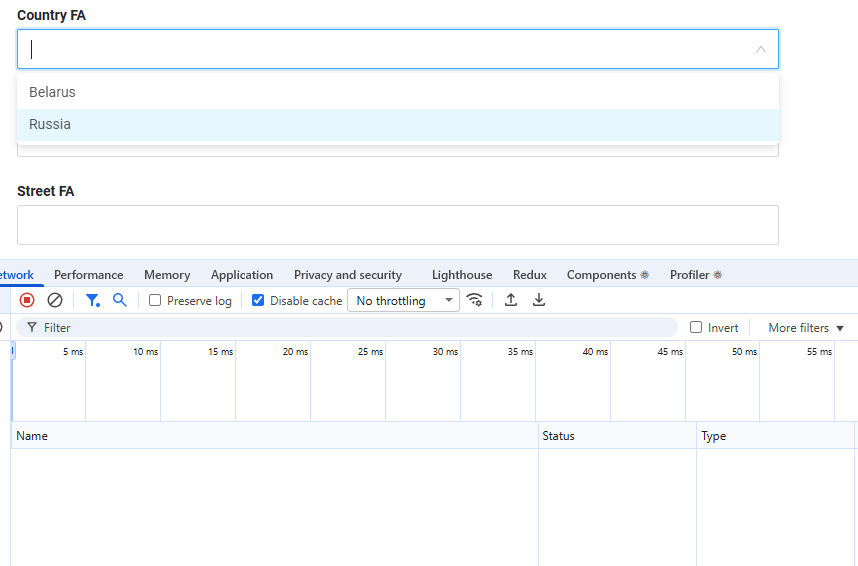Sort requests by Status column header
The width and height of the screenshot is (858, 566).
click(559, 436)
